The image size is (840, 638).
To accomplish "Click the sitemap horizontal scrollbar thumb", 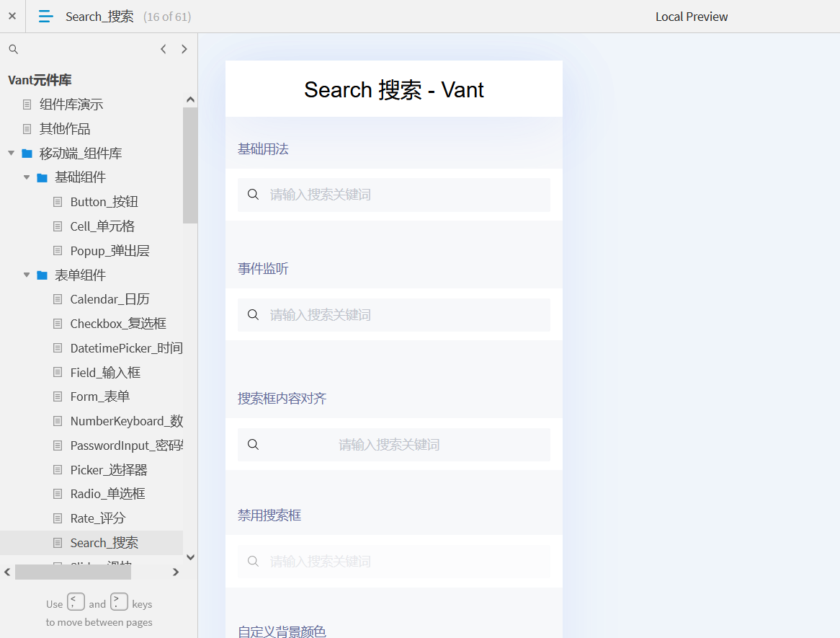I will (73, 572).
